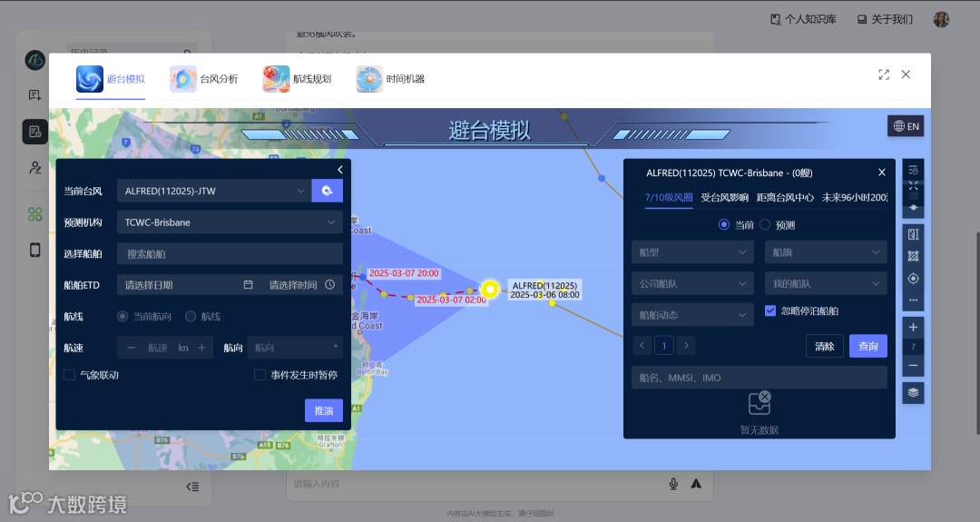Switch to the 未来96小时200 tab
Viewport: 980px width, 522px height.
(x=855, y=197)
